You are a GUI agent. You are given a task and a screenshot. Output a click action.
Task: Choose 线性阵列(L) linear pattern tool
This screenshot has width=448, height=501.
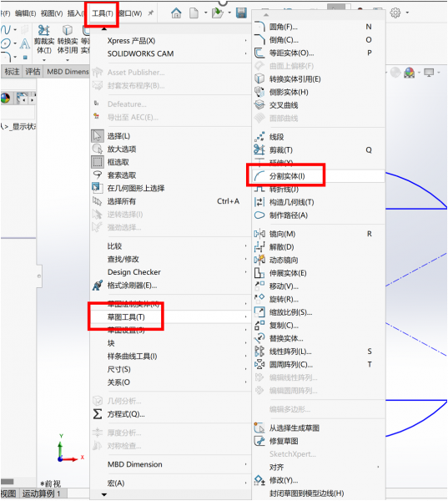click(x=320, y=352)
